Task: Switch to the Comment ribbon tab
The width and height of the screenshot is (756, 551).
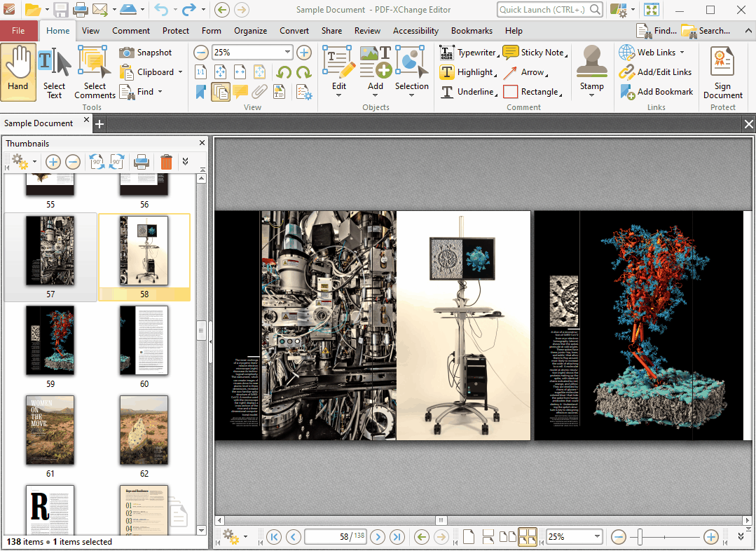Action: coord(131,31)
